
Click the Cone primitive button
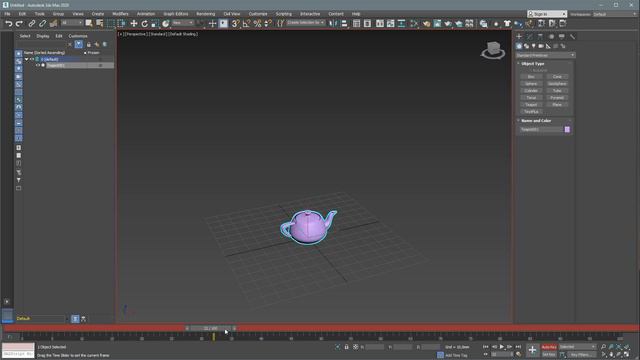[x=557, y=77]
